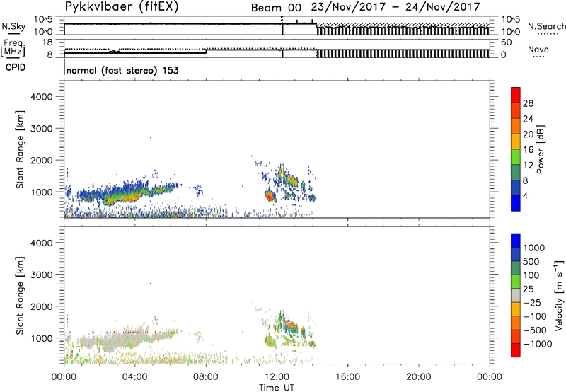Pick the bright blue bottom power colorbar segment

point(516,203)
